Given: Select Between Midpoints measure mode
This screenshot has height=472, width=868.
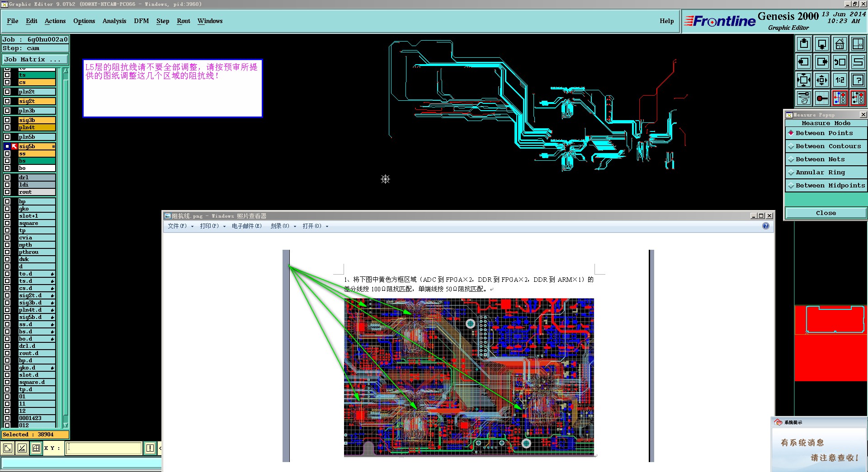Looking at the screenshot, I should pos(826,186).
